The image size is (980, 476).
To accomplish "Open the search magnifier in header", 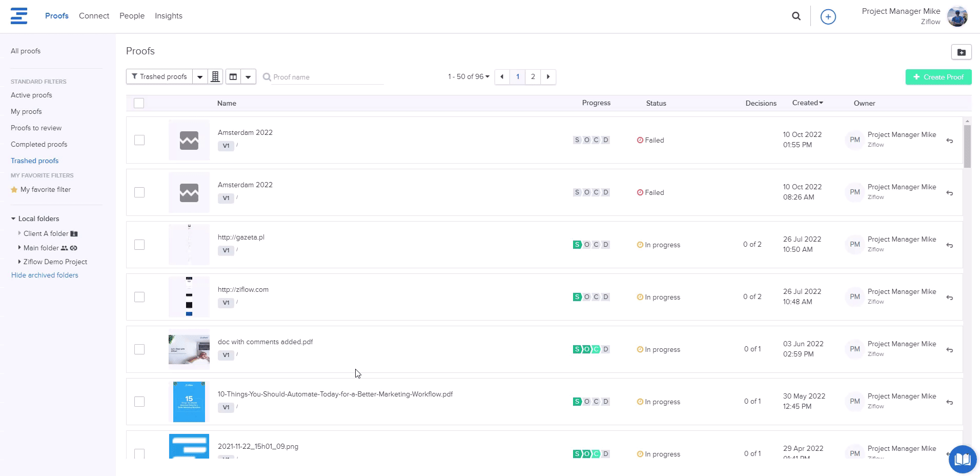I will 796,16.
